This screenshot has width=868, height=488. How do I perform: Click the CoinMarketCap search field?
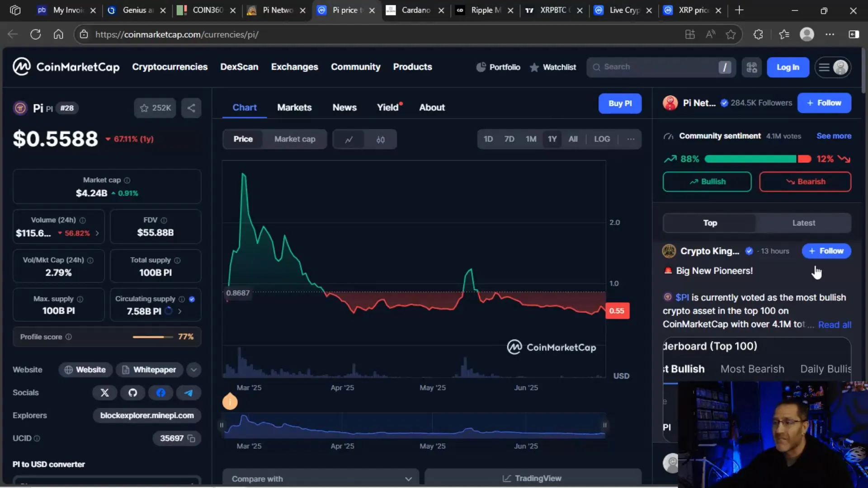pos(660,67)
